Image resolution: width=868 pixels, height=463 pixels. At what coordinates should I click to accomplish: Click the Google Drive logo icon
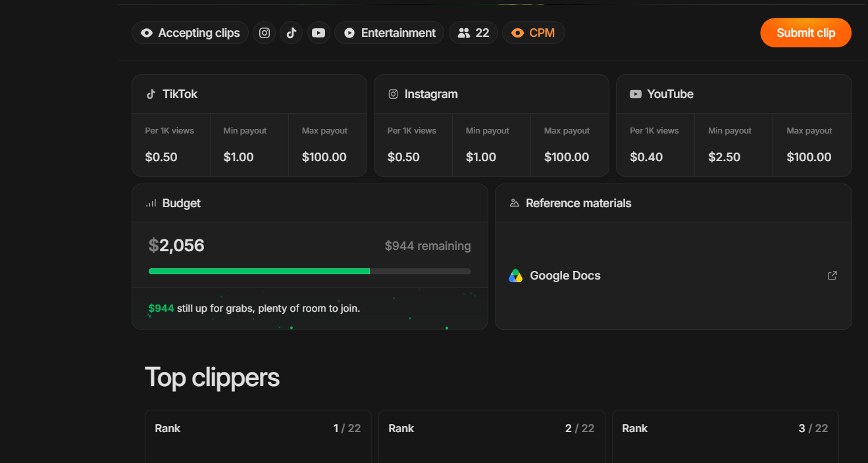point(515,276)
